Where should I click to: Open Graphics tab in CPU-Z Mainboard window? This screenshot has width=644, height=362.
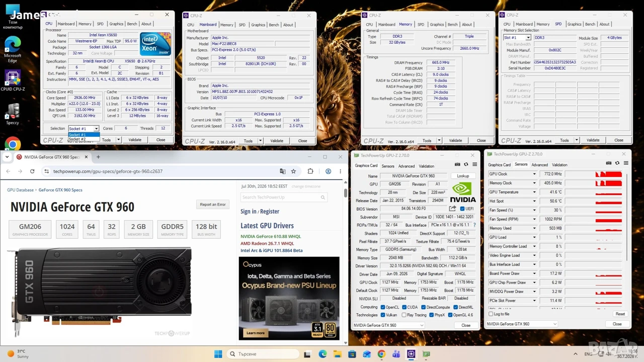(x=258, y=25)
